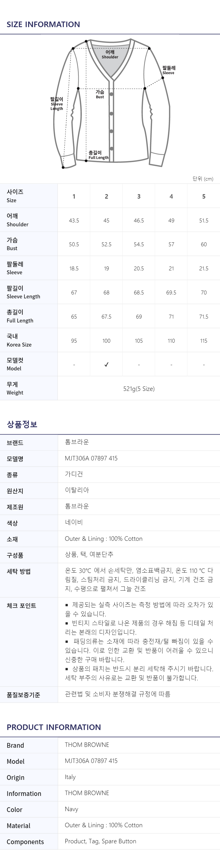Screen dimensions: 220x868
Task: Click the 가슴 Bust label in the diagram
Action: coord(100,94)
